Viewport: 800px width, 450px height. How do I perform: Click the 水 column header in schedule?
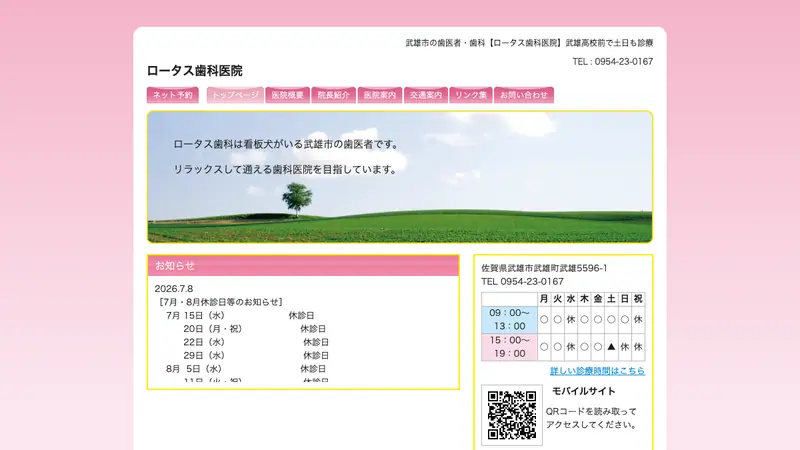point(571,299)
